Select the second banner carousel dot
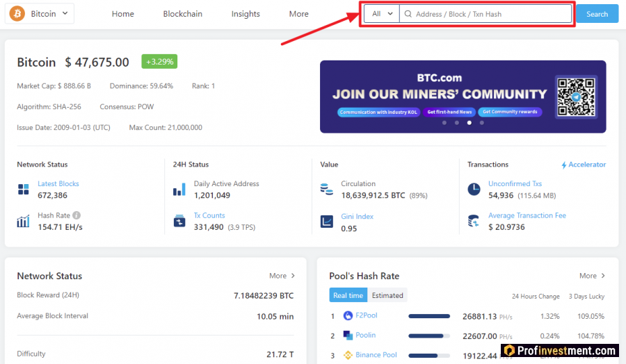 pyautogui.click(x=457, y=123)
